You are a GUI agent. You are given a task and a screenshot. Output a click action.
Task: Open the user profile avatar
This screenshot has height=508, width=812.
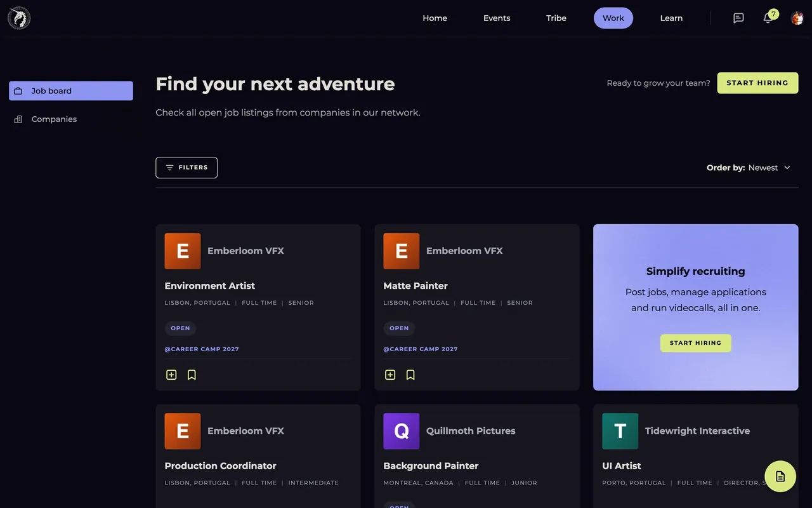[x=797, y=18]
